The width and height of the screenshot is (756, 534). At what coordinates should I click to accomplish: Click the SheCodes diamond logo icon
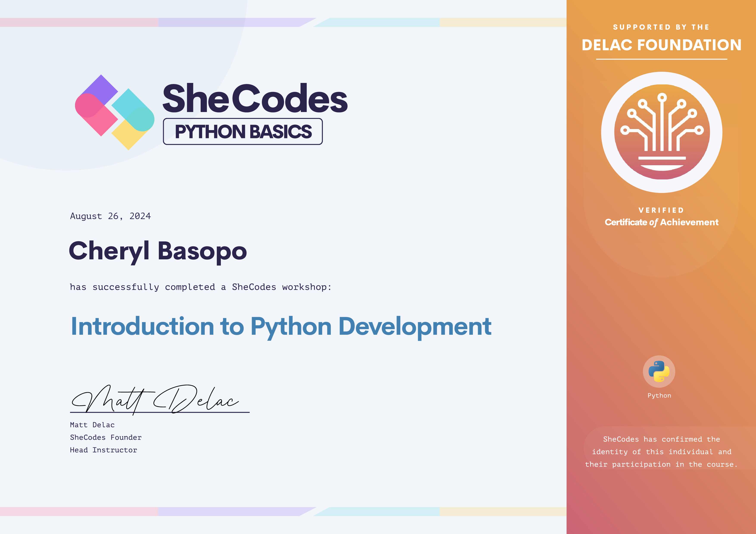click(x=114, y=112)
